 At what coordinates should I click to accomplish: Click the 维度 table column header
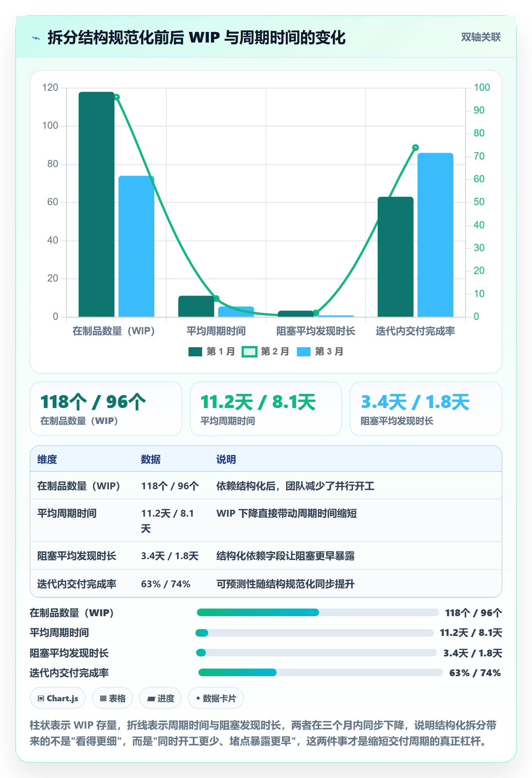47,459
